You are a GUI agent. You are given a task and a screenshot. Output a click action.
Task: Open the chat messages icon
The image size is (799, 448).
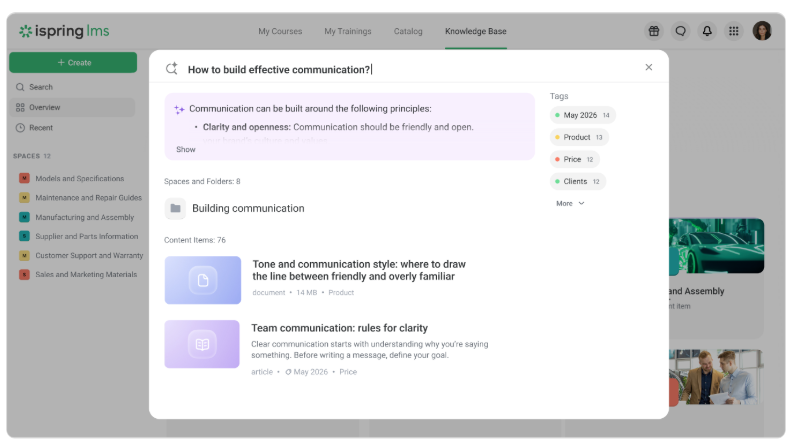680,31
